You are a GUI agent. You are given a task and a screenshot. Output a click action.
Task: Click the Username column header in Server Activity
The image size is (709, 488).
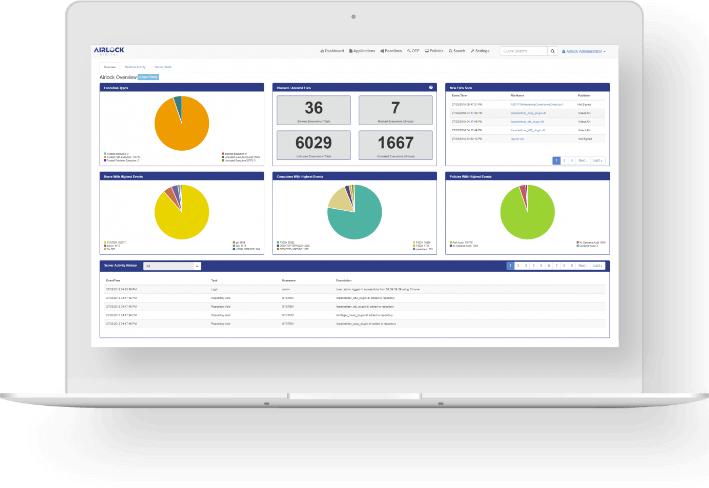(x=288, y=280)
